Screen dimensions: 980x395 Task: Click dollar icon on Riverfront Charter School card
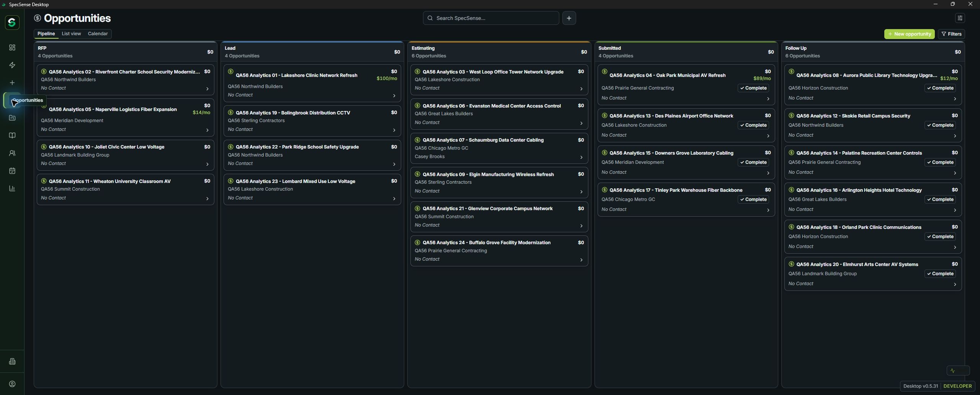[x=44, y=72]
